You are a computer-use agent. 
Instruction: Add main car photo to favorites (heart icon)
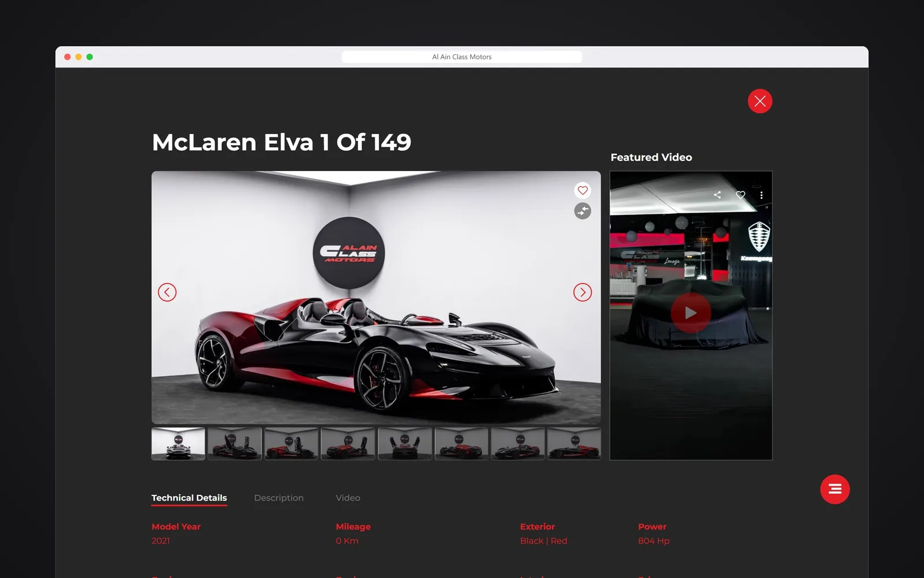tap(583, 190)
